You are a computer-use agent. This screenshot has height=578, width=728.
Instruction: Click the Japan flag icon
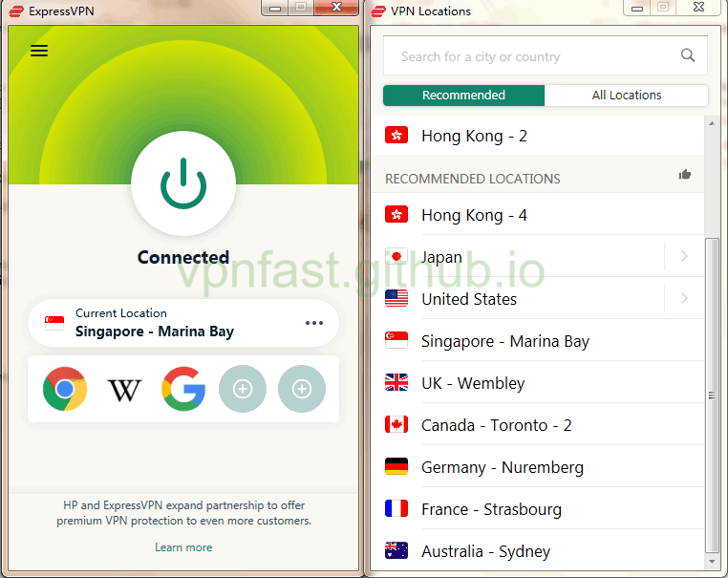point(396,256)
